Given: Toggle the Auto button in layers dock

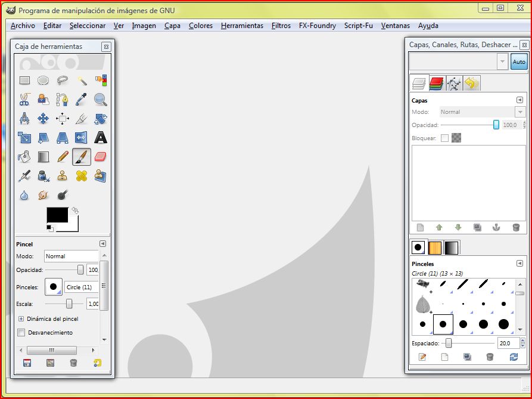Looking at the screenshot, I should 519,61.
